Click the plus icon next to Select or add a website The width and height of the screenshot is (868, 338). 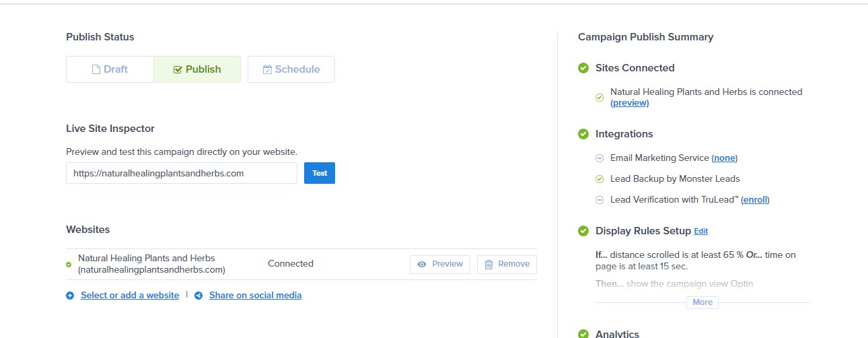pyautogui.click(x=70, y=296)
